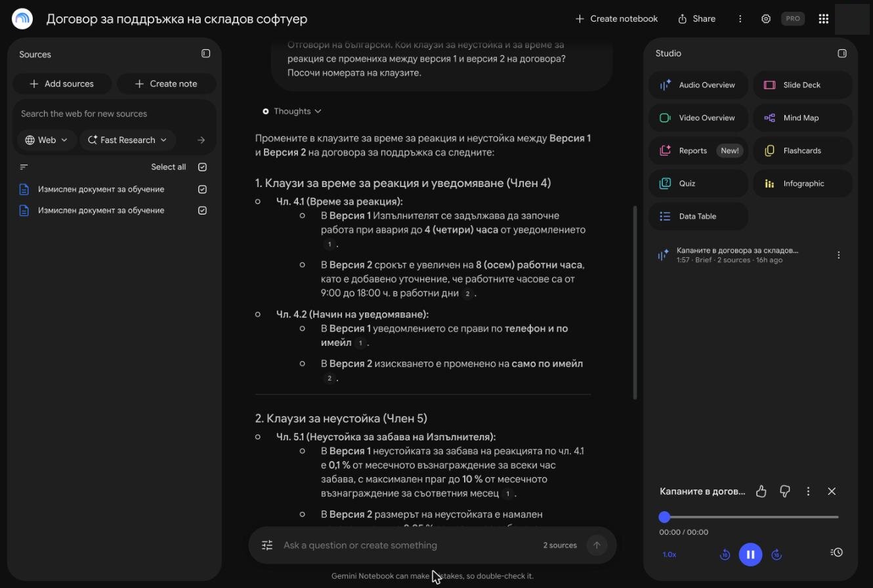Create a Data Table

point(698,216)
